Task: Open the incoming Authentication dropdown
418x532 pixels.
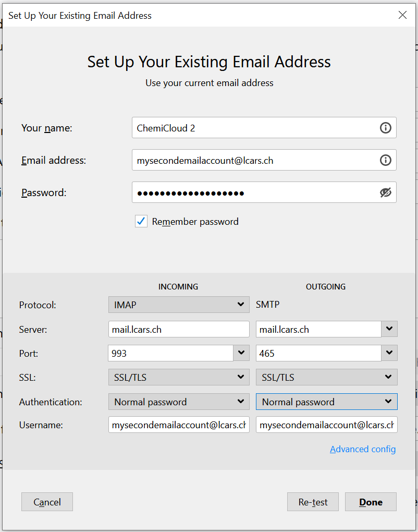Action: click(178, 402)
